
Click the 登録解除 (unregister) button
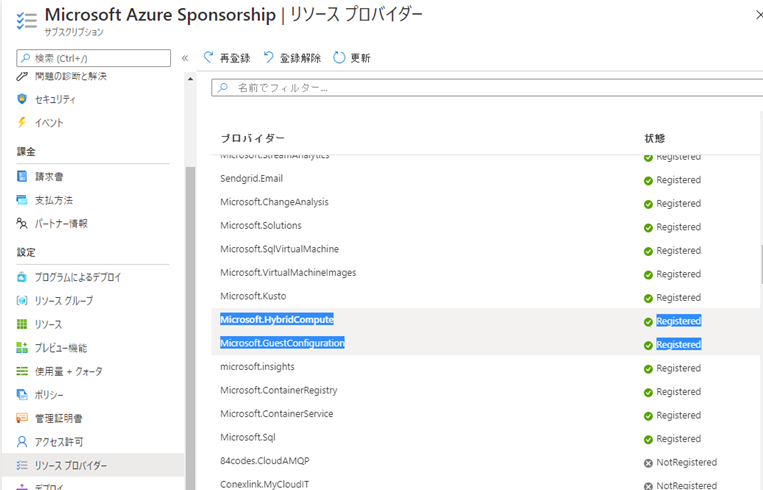292,58
